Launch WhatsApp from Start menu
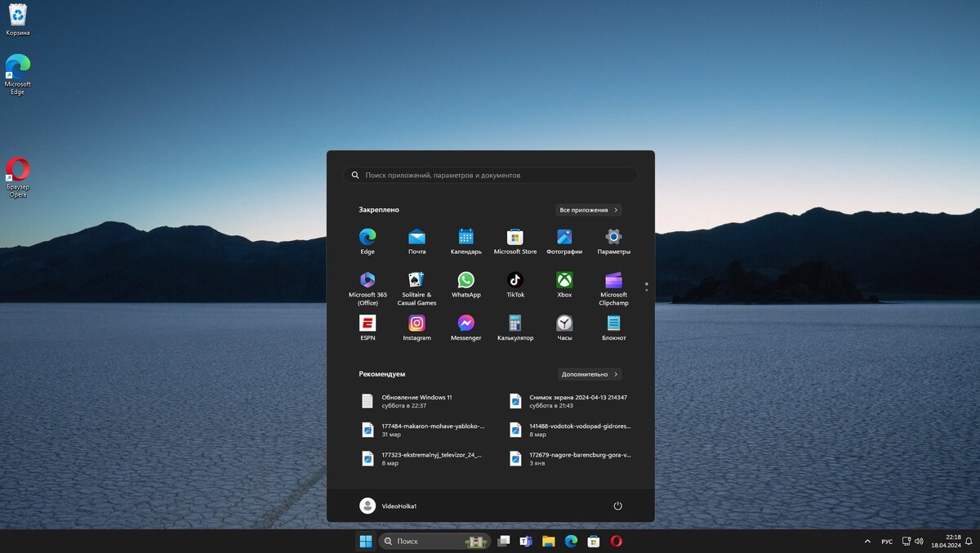This screenshot has height=553, width=980. point(466,285)
